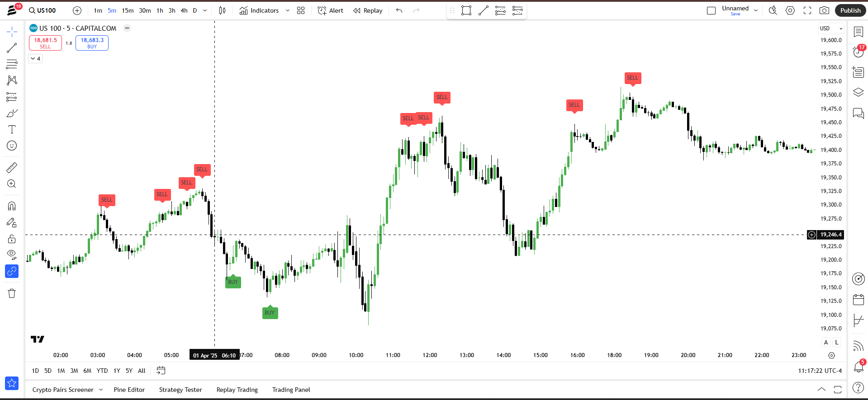Screen dimensions: 868x400
Task: Open the Strategy Tester tab
Action: coord(180,390)
